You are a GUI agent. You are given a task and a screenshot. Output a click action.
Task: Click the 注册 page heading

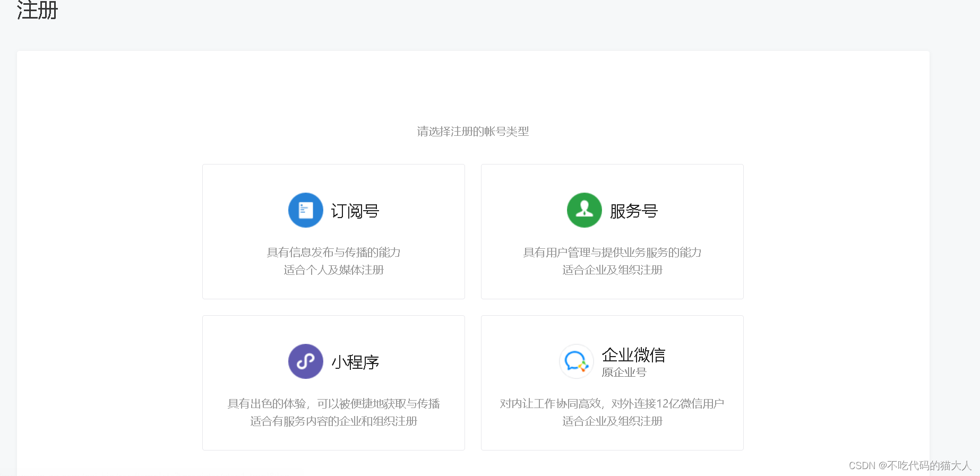37,10
